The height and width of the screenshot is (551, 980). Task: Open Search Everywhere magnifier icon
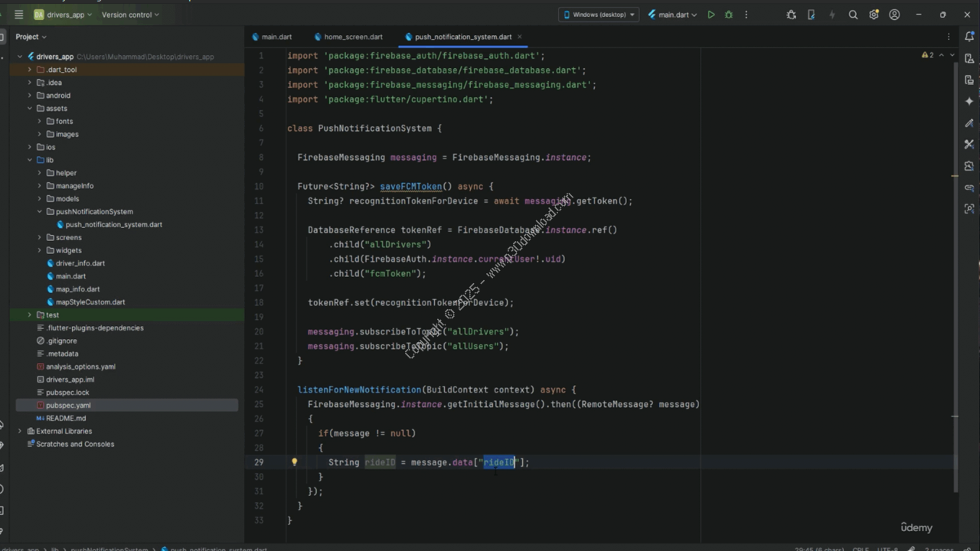point(853,15)
